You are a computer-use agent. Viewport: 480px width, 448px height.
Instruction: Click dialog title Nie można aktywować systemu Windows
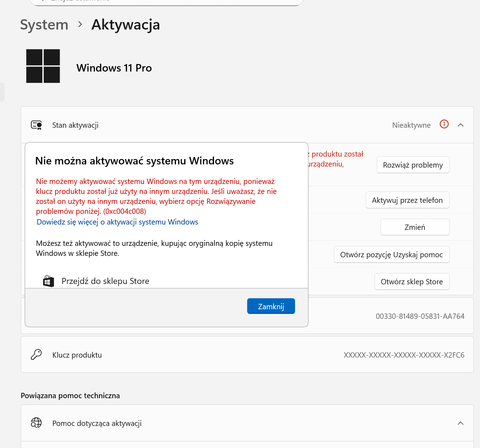click(134, 161)
